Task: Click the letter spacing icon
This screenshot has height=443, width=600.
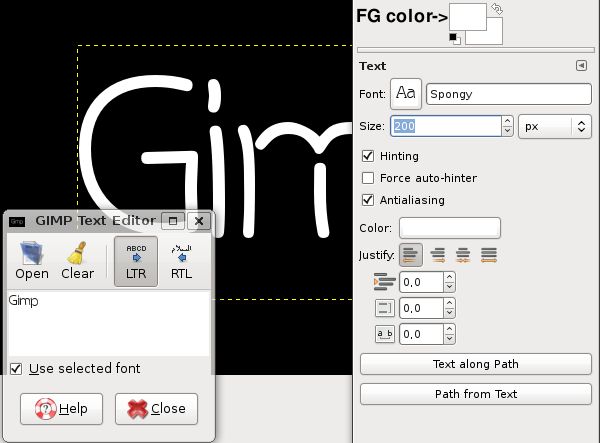Action: pos(385,334)
